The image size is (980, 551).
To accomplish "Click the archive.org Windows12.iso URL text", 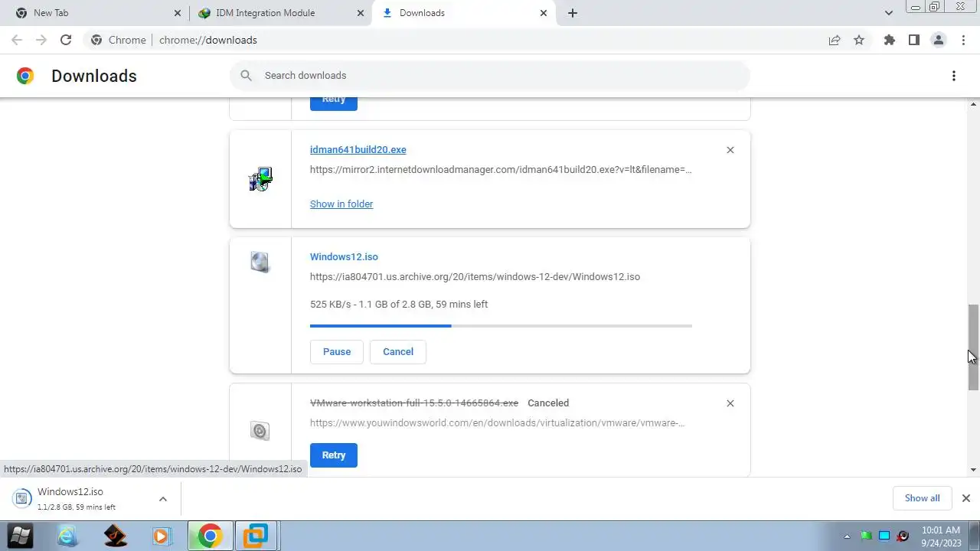I will pyautogui.click(x=475, y=277).
